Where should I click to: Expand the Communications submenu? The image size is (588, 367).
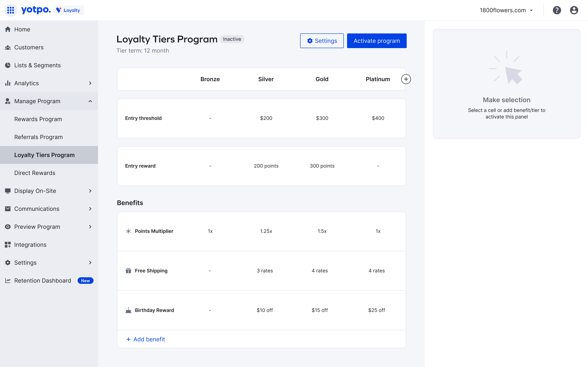pyautogui.click(x=90, y=209)
